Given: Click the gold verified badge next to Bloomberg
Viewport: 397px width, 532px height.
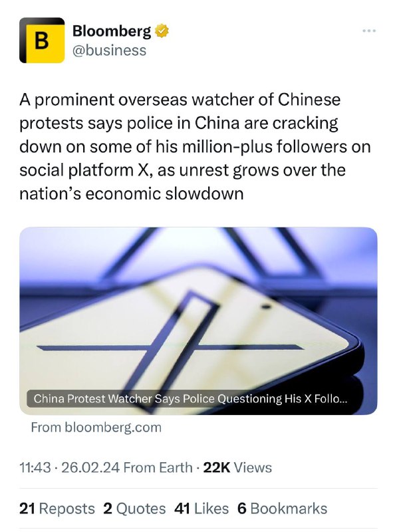Looking at the screenshot, I should (160, 29).
